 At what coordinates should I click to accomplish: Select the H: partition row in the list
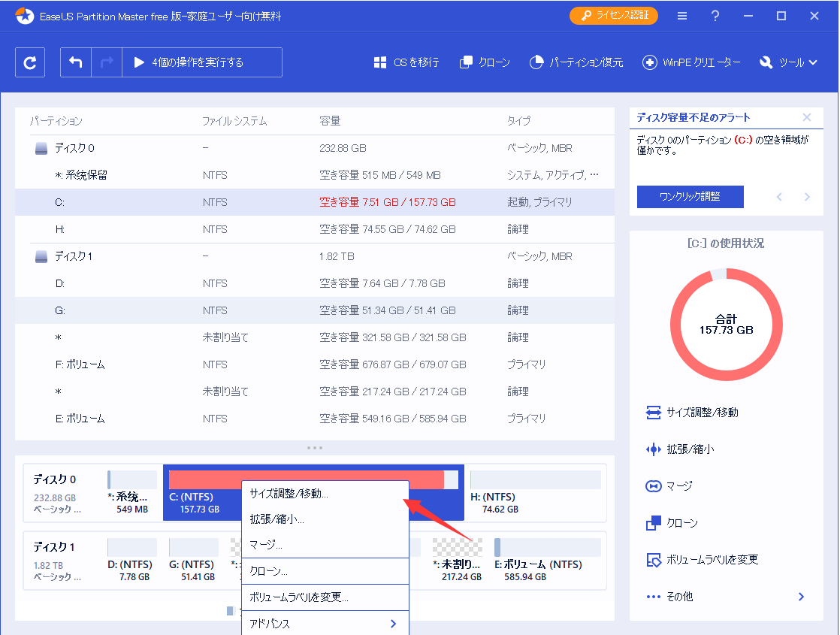315,229
